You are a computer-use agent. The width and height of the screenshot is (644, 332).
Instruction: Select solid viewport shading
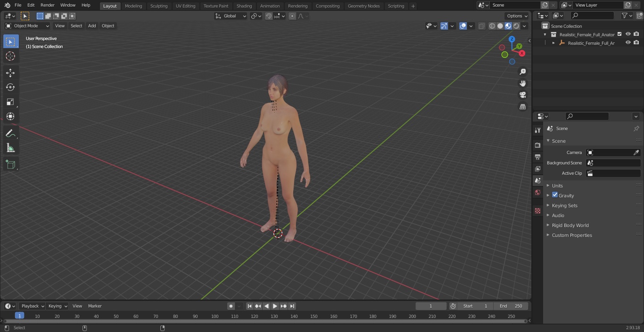(500, 26)
